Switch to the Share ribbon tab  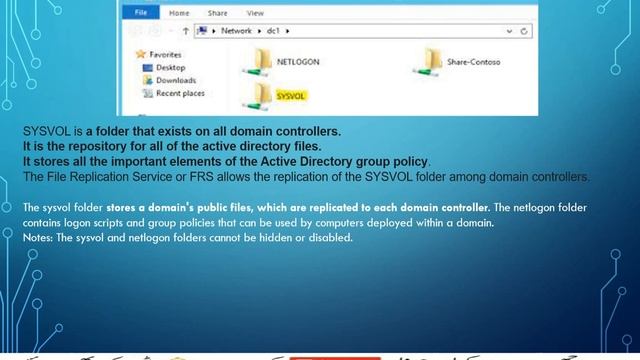click(x=218, y=13)
